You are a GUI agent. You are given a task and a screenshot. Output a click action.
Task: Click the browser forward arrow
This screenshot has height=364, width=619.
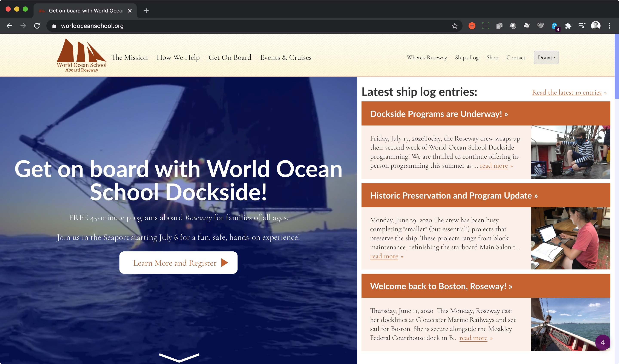[x=23, y=26]
